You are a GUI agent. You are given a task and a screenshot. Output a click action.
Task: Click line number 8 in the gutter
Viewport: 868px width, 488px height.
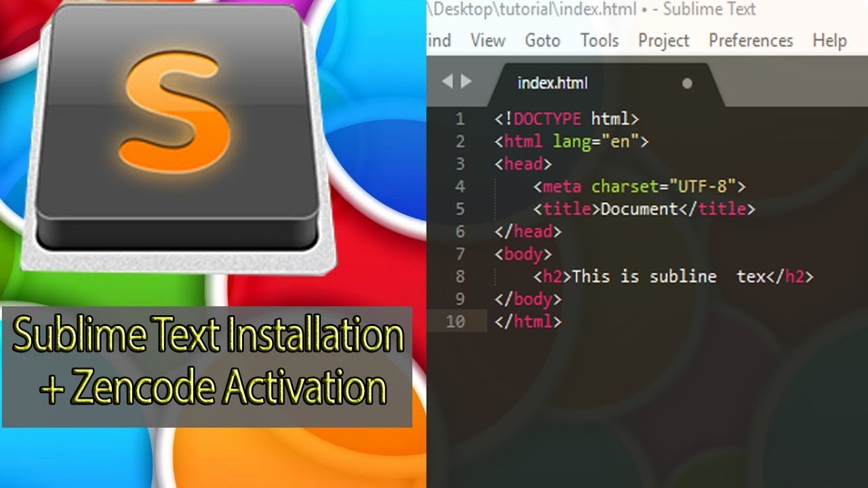(460, 277)
